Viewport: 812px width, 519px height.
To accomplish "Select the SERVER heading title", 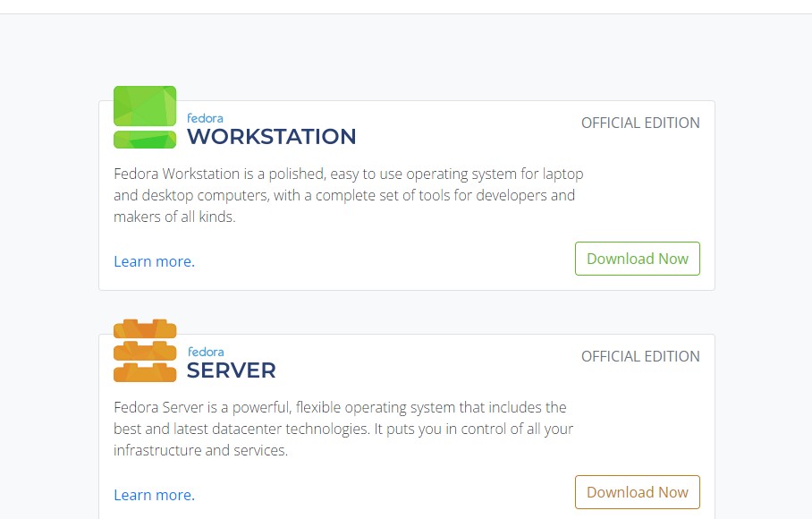I will (231, 370).
